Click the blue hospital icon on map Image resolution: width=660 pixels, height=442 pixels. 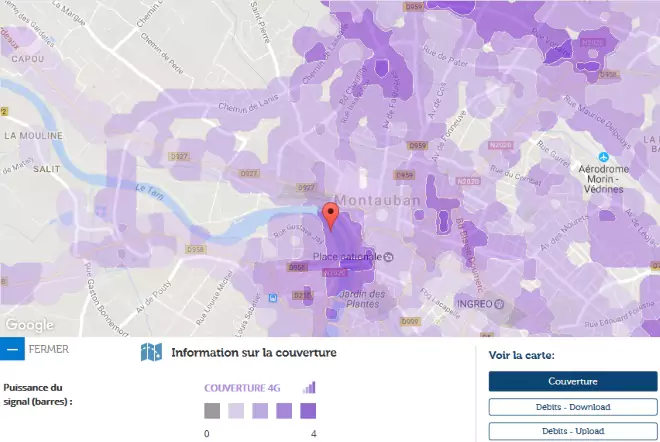273,298
